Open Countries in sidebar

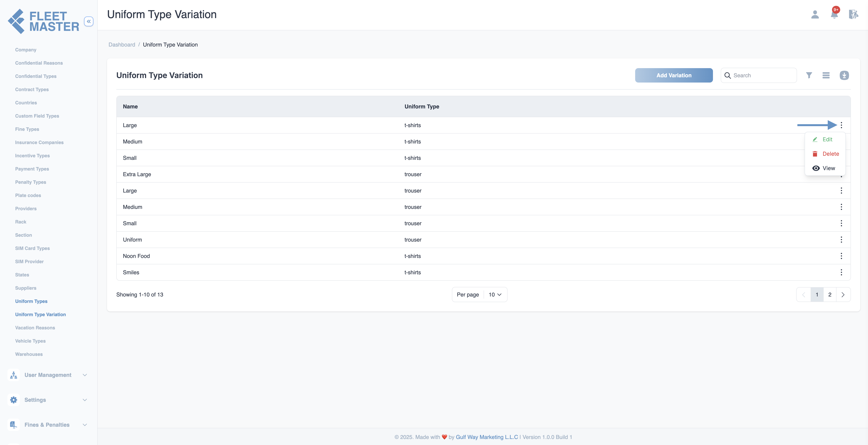26,102
